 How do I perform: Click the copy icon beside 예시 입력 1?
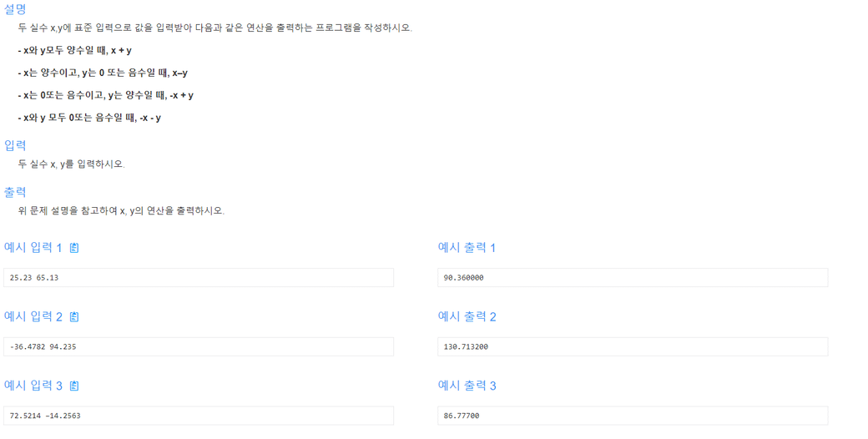point(74,248)
